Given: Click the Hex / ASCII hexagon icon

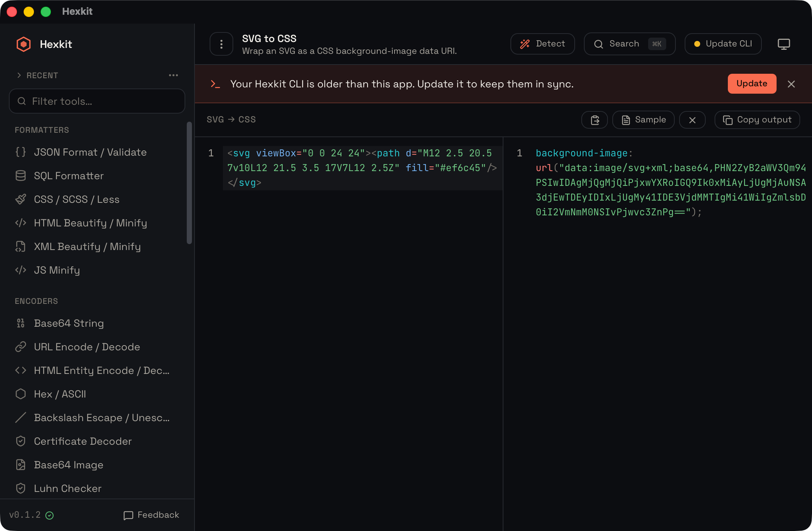Looking at the screenshot, I should coord(21,394).
